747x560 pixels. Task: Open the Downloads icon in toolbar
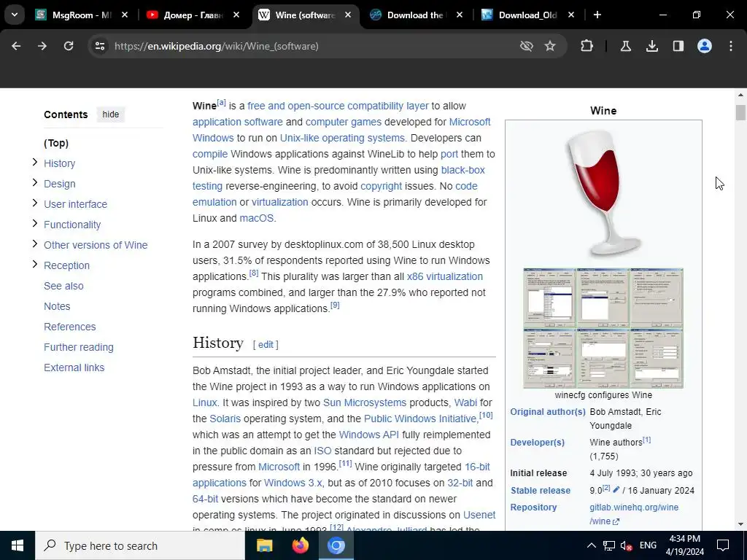point(652,46)
